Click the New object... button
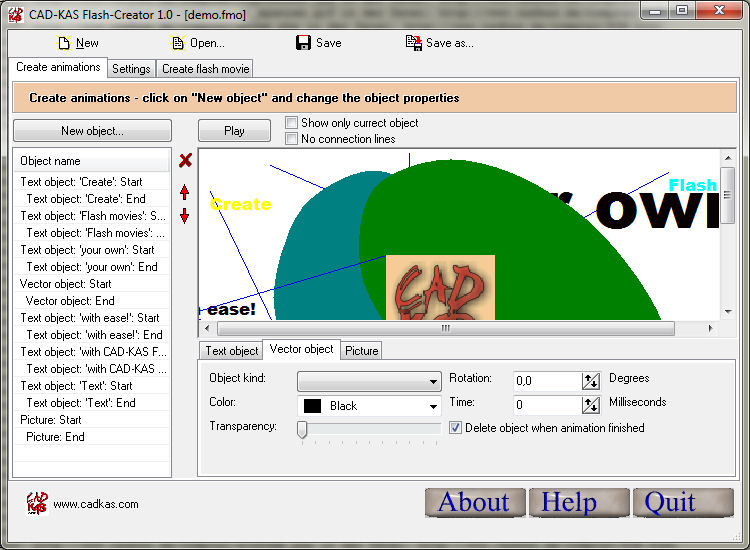The height and width of the screenshot is (550, 750). pos(92,131)
